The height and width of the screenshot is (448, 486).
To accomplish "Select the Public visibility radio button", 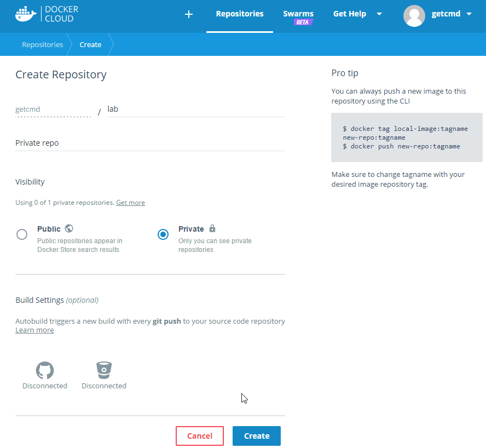I will pyautogui.click(x=22, y=234).
